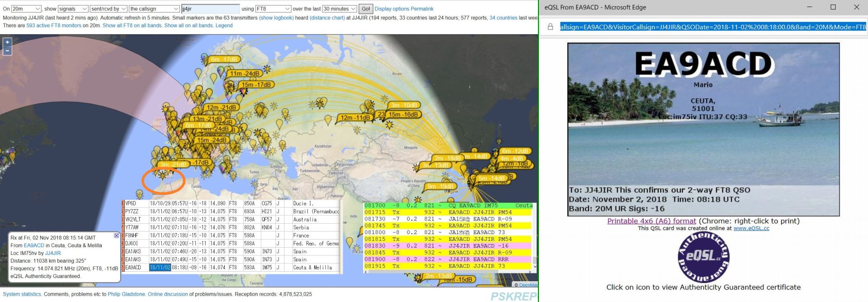Click the 12m -11dB map marker label

(x=355, y=118)
